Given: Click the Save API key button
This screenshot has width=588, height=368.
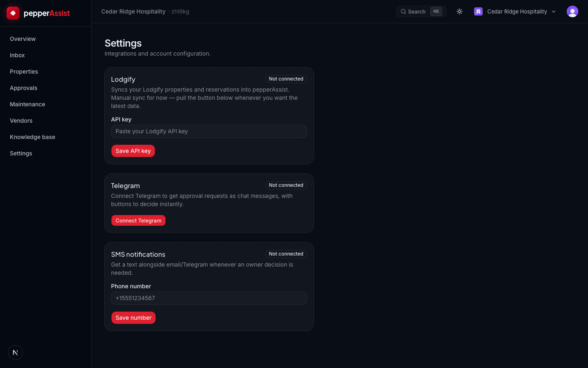Looking at the screenshot, I should [x=133, y=151].
